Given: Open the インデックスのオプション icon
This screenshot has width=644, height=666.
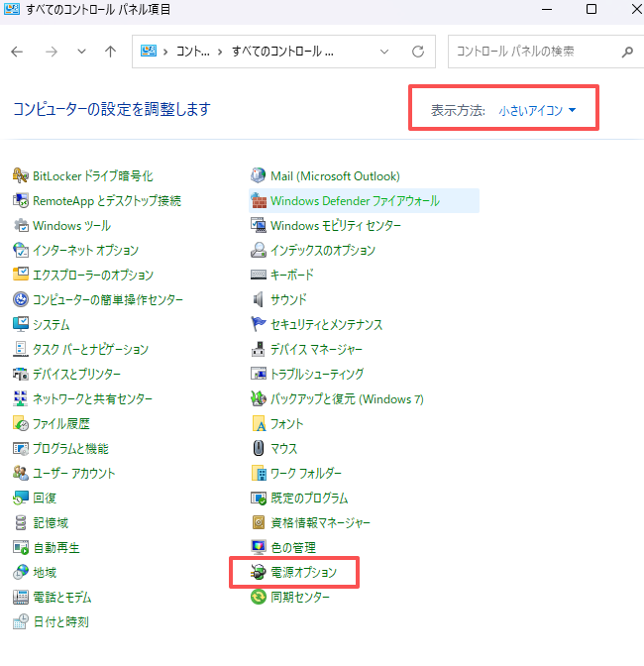Looking at the screenshot, I should pyautogui.click(x=259, y=250).
